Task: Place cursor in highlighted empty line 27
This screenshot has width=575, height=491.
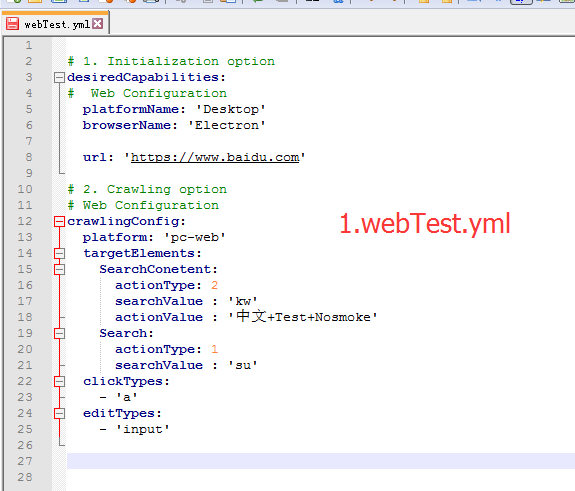Action: pos(321,461)
